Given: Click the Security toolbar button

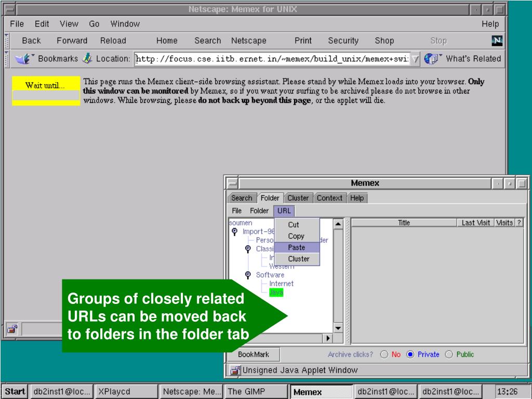Looking at the screenshot, I should [343, 41].
